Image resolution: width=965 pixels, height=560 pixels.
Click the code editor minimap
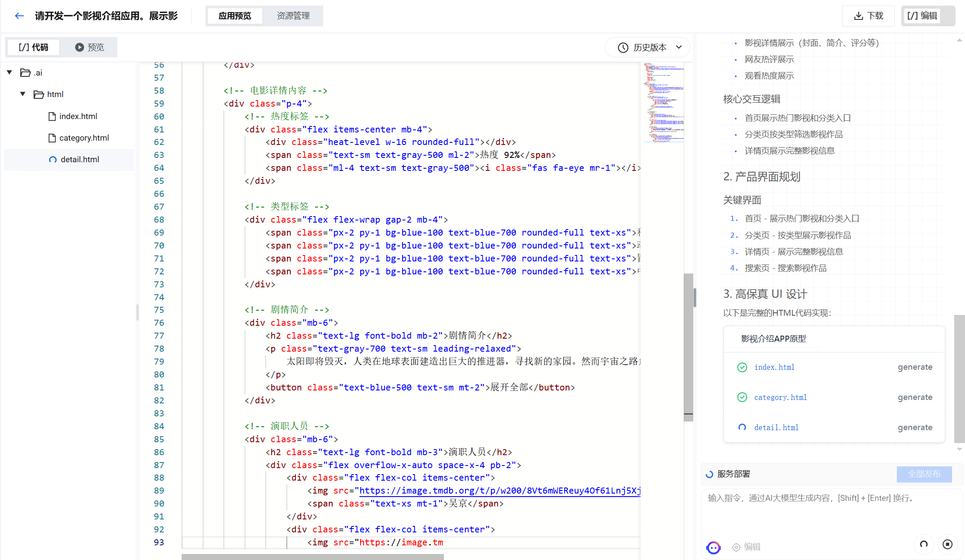(663, 103)
